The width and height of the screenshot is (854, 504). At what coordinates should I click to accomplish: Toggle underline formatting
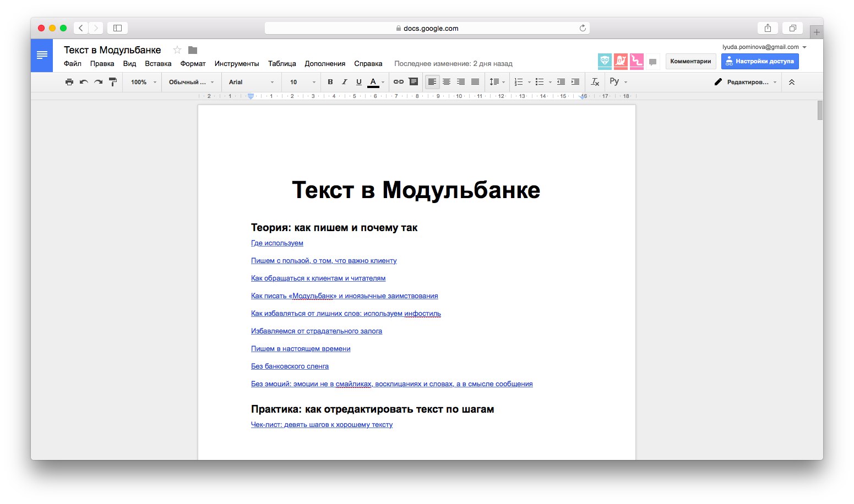359,82
